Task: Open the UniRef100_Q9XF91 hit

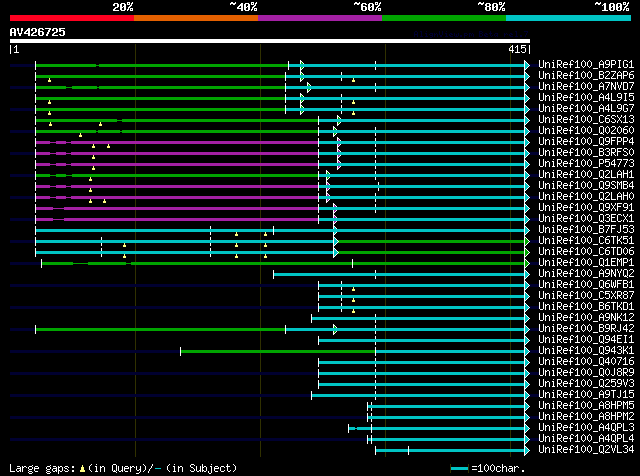Action: coord(586,208)
